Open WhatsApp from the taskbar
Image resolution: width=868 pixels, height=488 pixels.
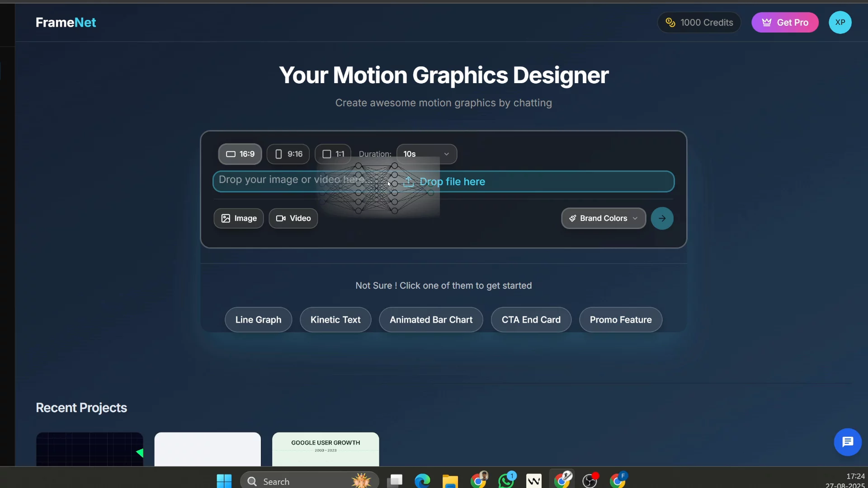(x=506, y=480)
